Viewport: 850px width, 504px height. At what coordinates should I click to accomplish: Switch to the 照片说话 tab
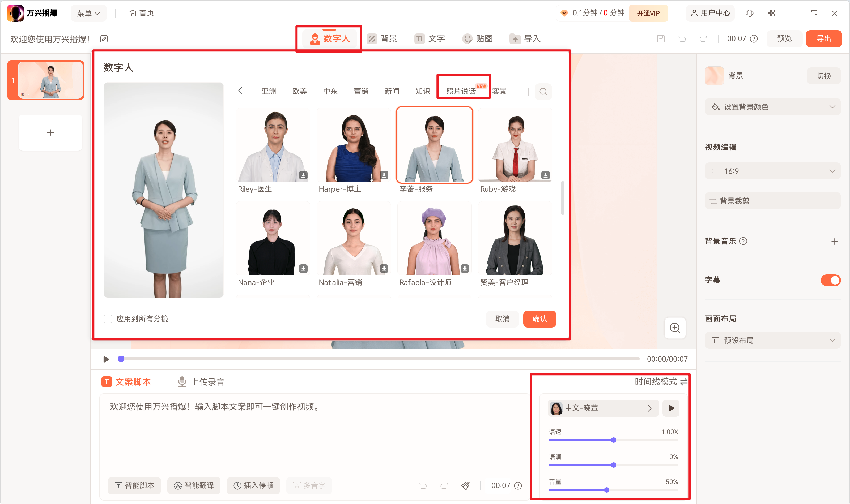click(x=461, y=91)
